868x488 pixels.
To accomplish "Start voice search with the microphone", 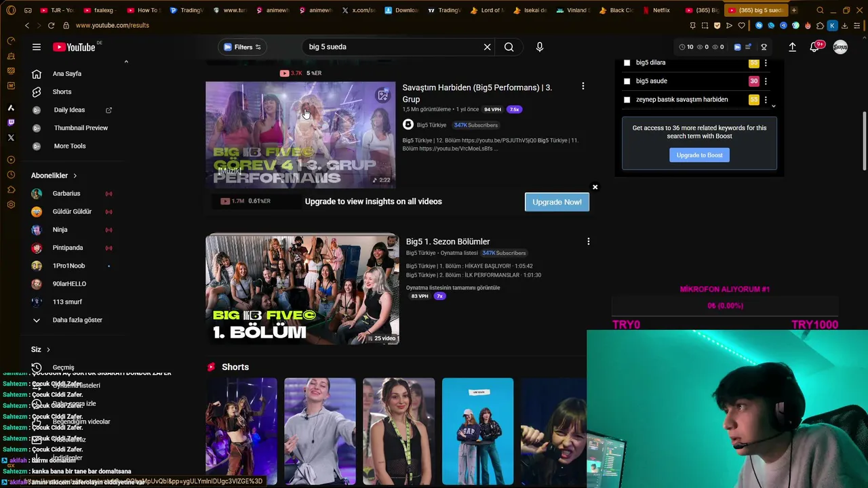I will coord(540,47).
